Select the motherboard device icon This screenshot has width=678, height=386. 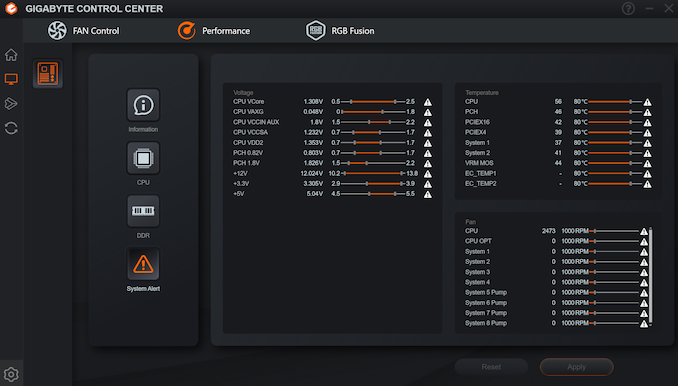(x=48, y=73)
